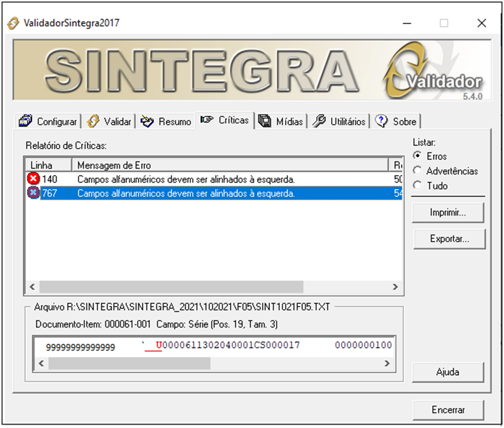Sort by Mensagem de Erro column header
The width and height of the screenshot is (504, 428).
click(230, 165)
